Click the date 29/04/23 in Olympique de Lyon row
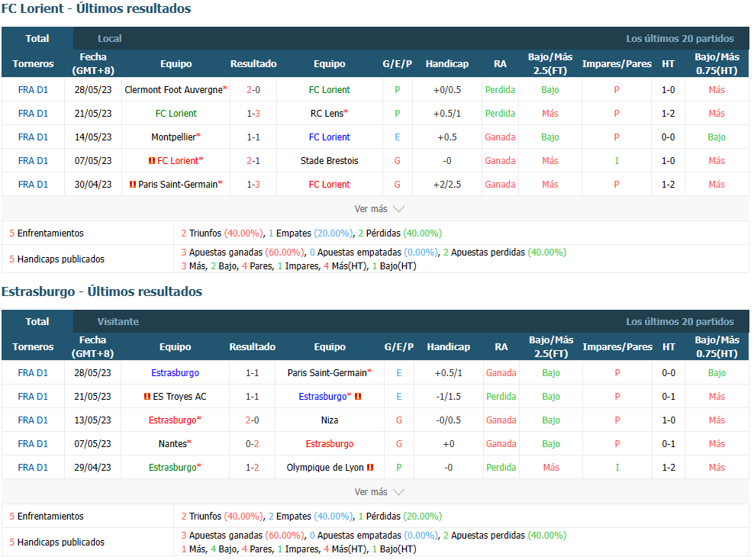Image resolution: width=754 pixels, height=560 pixels. (x=93, y=467)
